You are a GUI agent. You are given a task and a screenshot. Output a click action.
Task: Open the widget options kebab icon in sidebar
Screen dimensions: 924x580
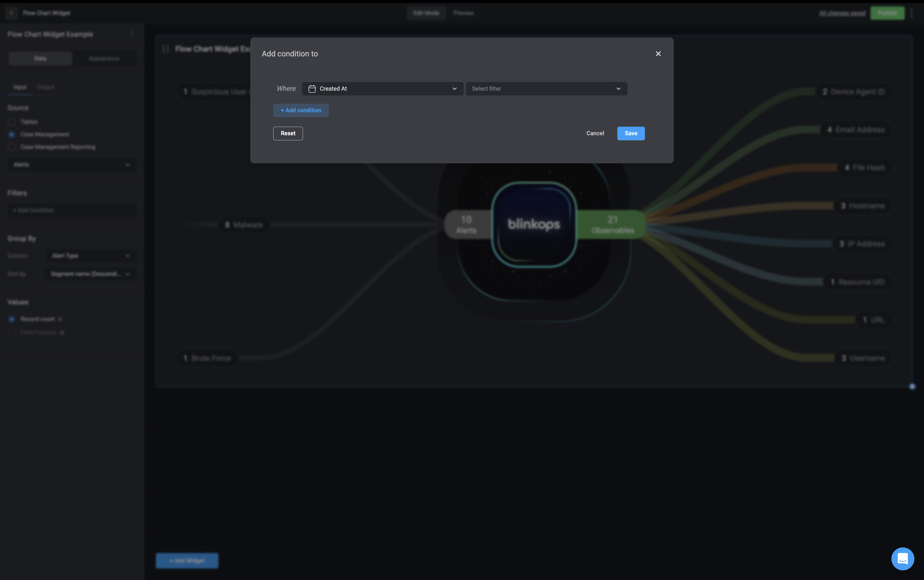tap(132, 34)
